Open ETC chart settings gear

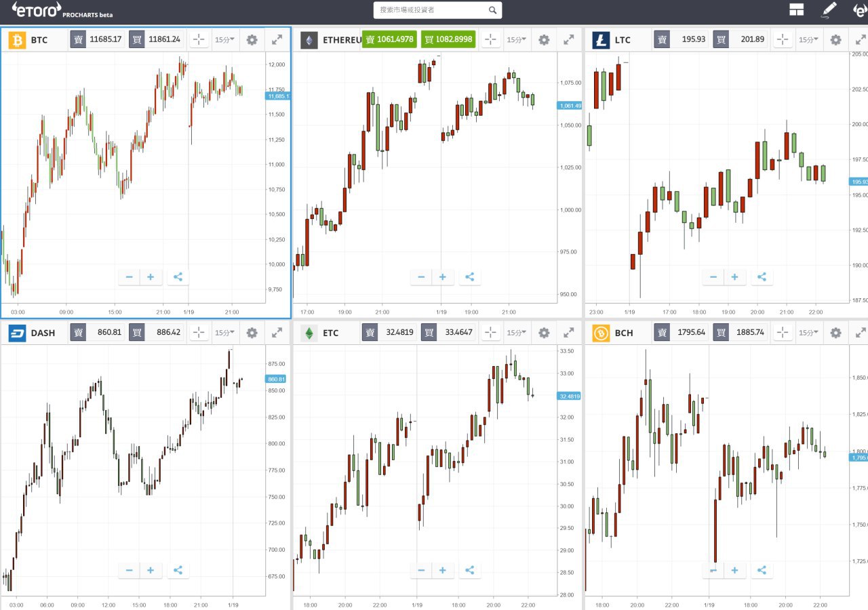pos(544,333)
